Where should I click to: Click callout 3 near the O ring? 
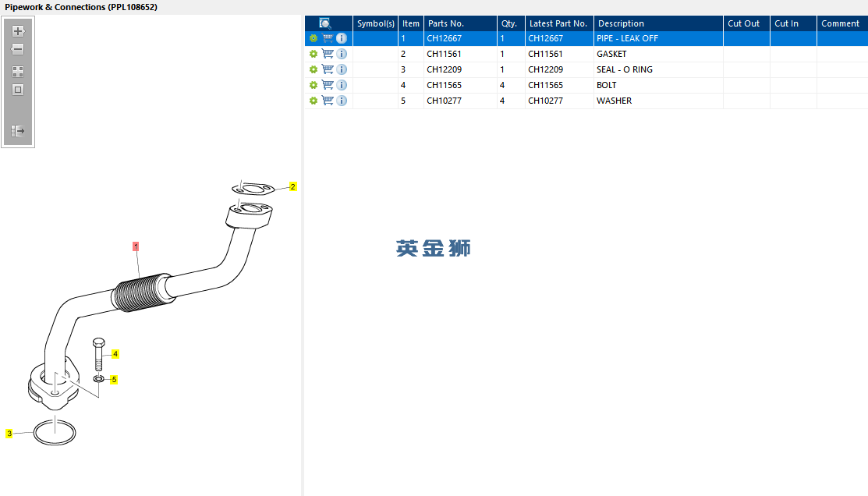(9, 434)
